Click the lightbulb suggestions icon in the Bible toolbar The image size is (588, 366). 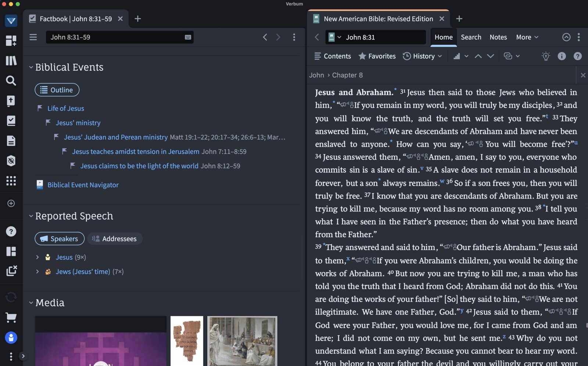pyautogui.click(x=546, y=56)
